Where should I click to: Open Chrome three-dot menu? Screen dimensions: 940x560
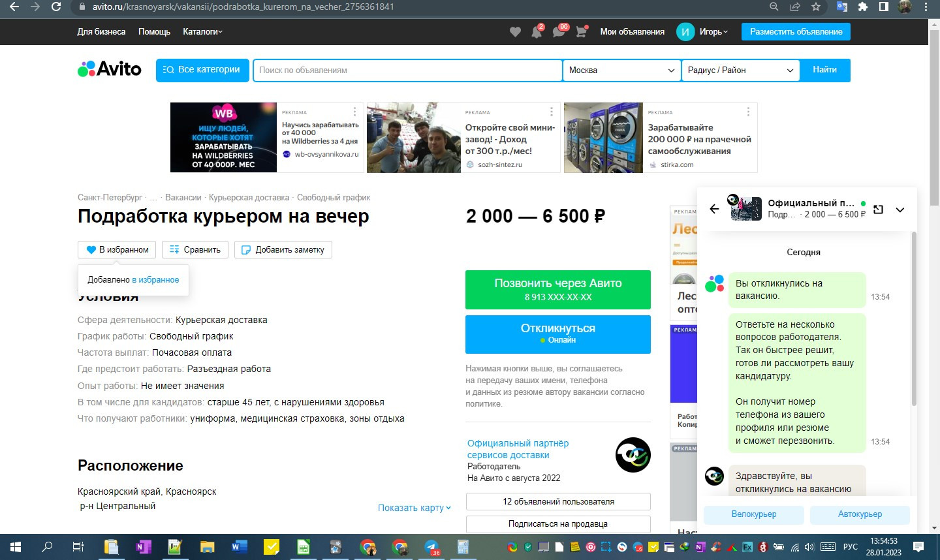click(x=926, y=7)
